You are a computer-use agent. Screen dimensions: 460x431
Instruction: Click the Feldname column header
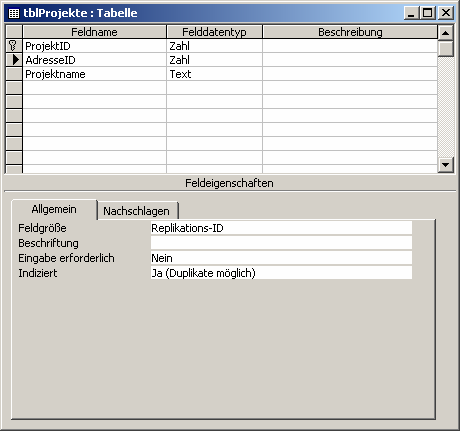click(x=94, y=32)
